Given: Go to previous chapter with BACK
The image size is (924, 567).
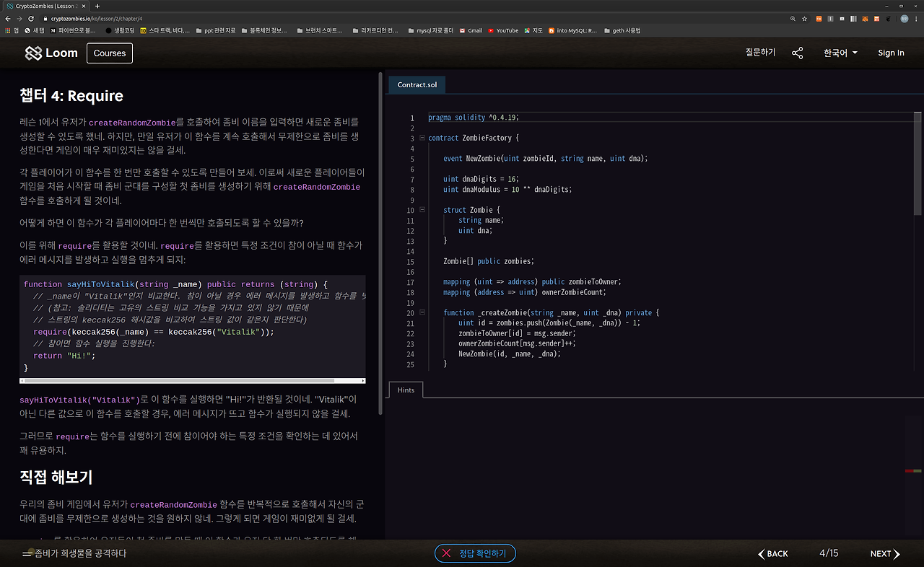Looking at the screenshot, I should pos(773,554).
